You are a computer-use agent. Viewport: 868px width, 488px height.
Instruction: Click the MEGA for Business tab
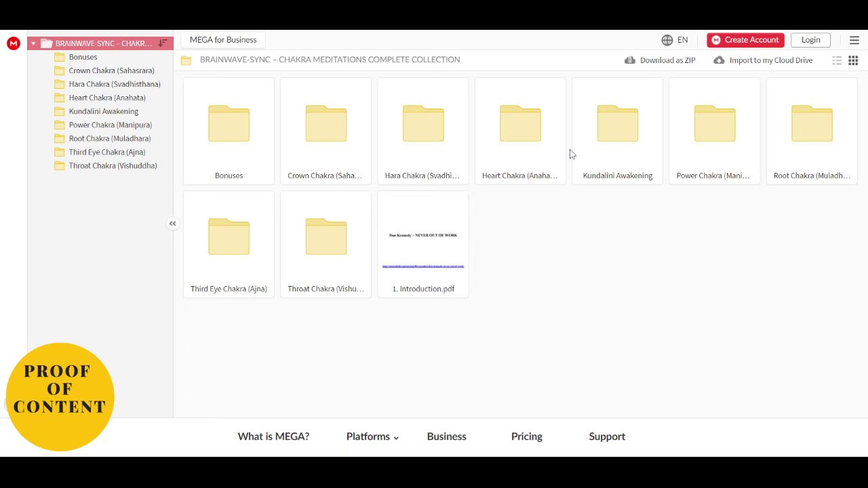point(223,40)
